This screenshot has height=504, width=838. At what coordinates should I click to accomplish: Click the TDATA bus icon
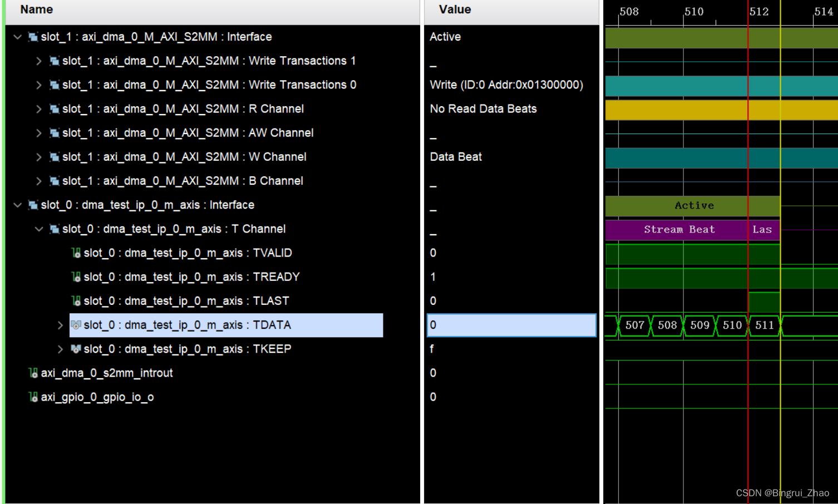tap(76, 325)
